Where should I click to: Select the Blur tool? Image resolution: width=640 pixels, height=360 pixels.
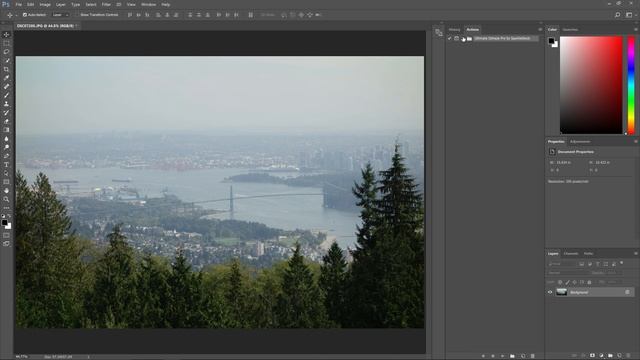6,138
